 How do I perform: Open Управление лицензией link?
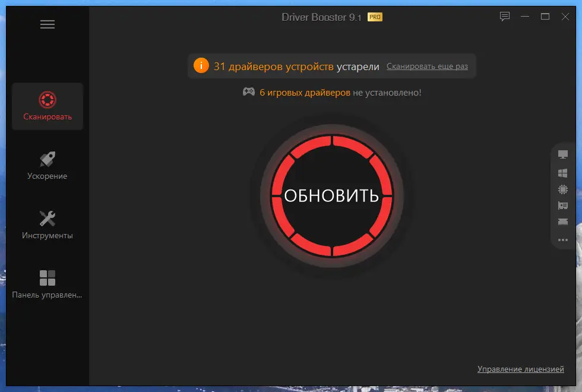[x=521, y=369]
